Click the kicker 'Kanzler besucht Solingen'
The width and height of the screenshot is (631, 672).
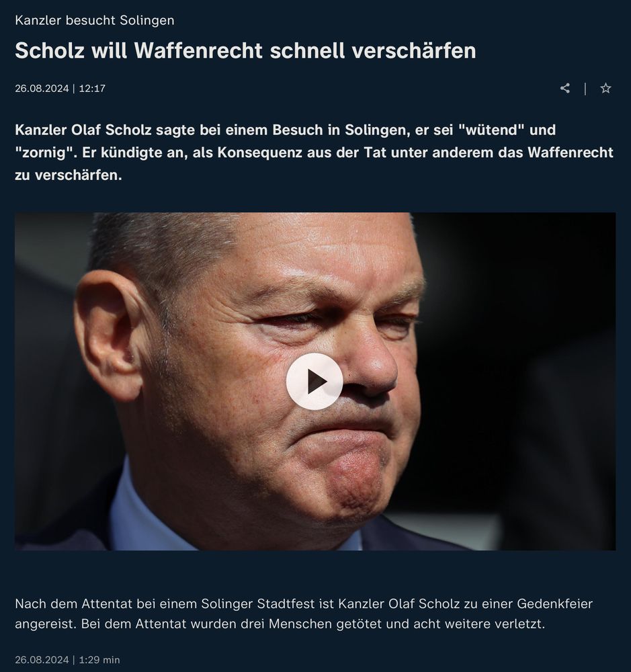pos(95,20)
